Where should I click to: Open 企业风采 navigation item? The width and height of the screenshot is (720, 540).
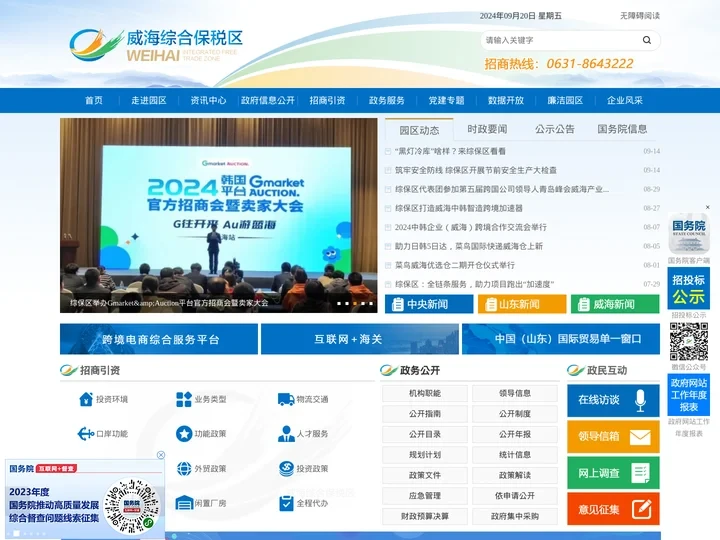coord(625,100)
